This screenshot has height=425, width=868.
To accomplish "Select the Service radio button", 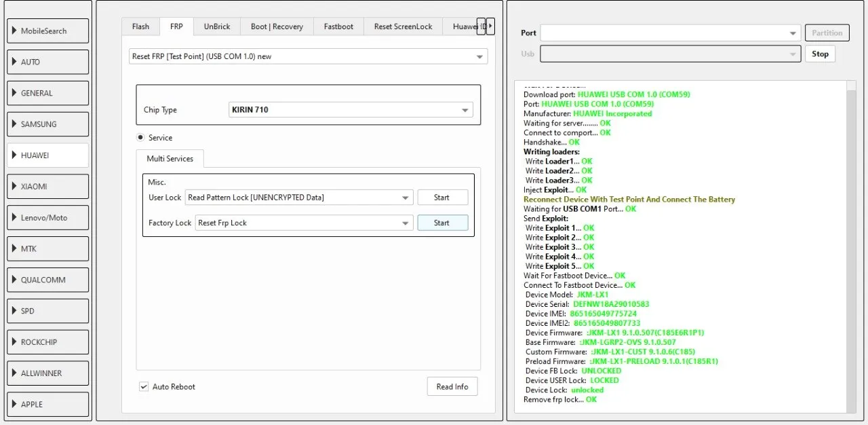I will pos(140,138).
